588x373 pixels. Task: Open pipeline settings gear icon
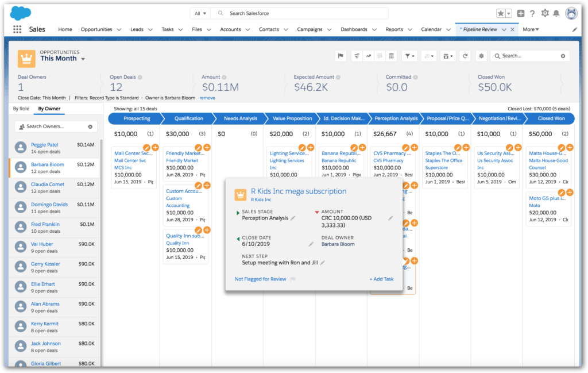tap(482, 56)
